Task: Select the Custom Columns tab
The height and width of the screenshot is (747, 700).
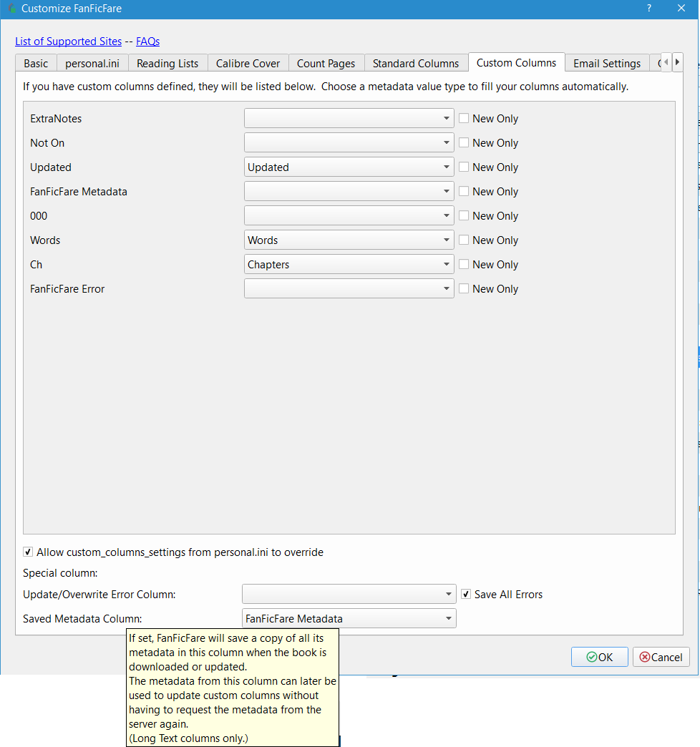Action: pyautogui.click(x=517, y=62)
